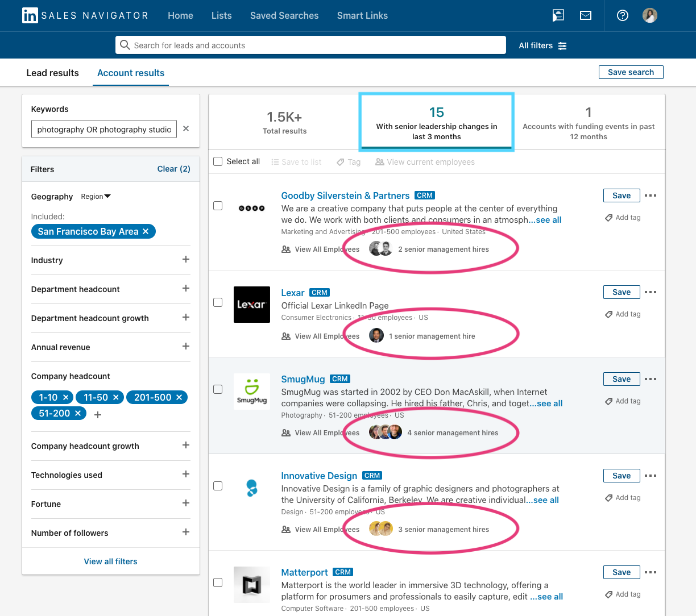696x616 pixels.
Task: Open the messages envelope icon
Action: point(586,15)
